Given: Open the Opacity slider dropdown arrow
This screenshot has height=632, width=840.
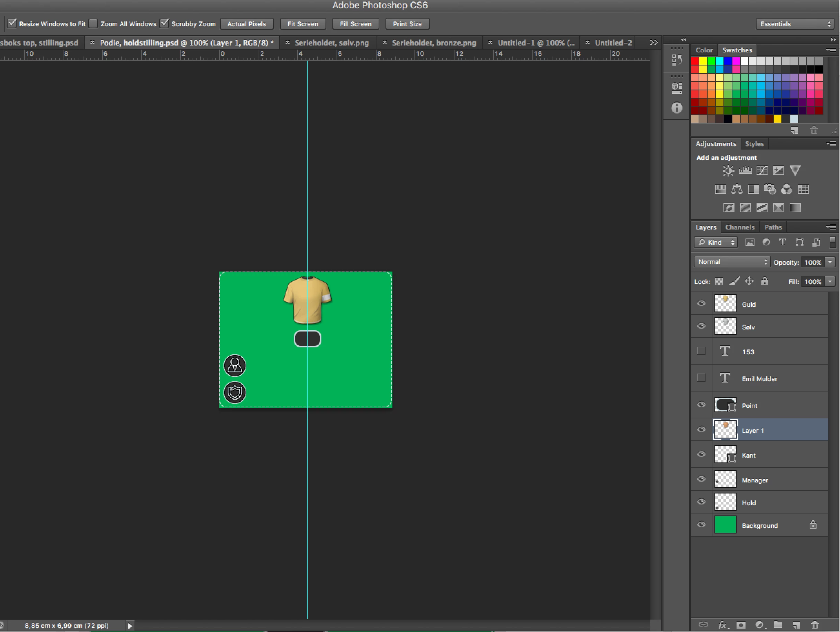Looking at the screenshot, I should click(830, 262).
